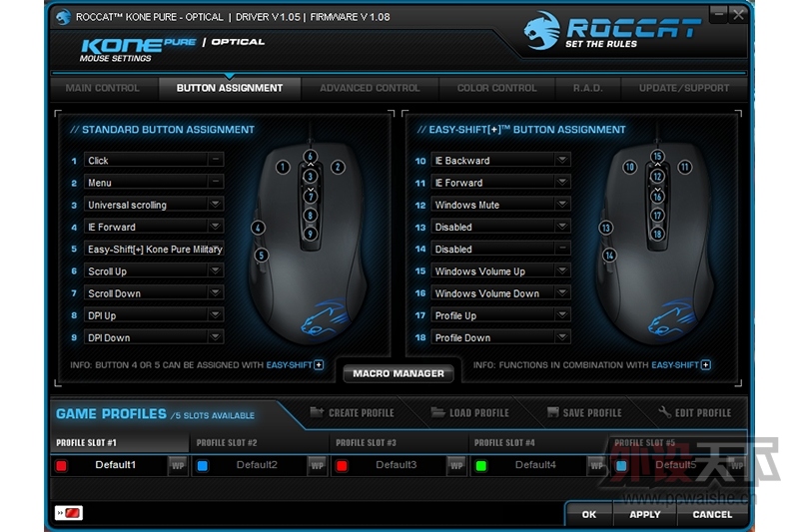
Task: Select the Default4 profile name
Action: [535, 465]
